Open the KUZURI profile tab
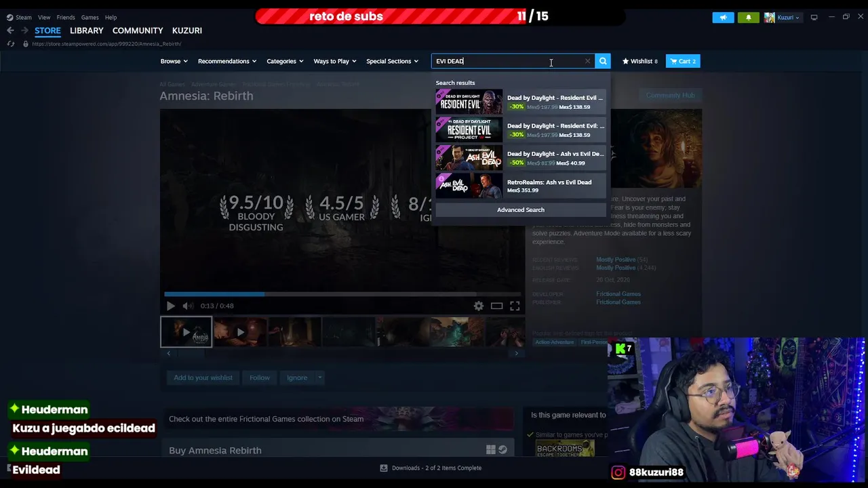Screen dimensions: 868x488 [x=187, y=30]
